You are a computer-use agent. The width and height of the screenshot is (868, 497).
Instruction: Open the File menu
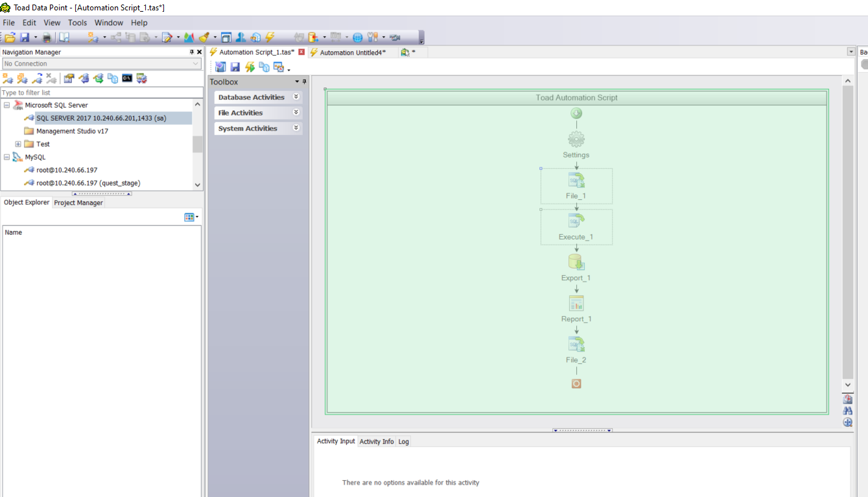click(x=9, y=23)
